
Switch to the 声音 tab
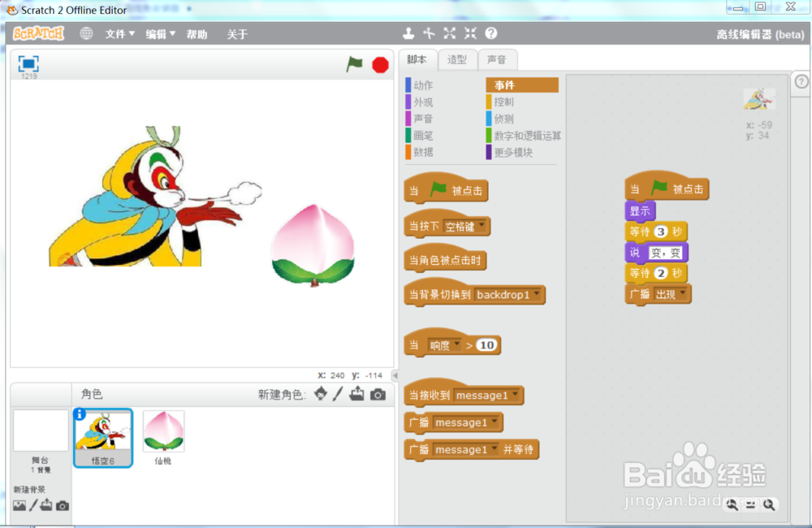497,60
